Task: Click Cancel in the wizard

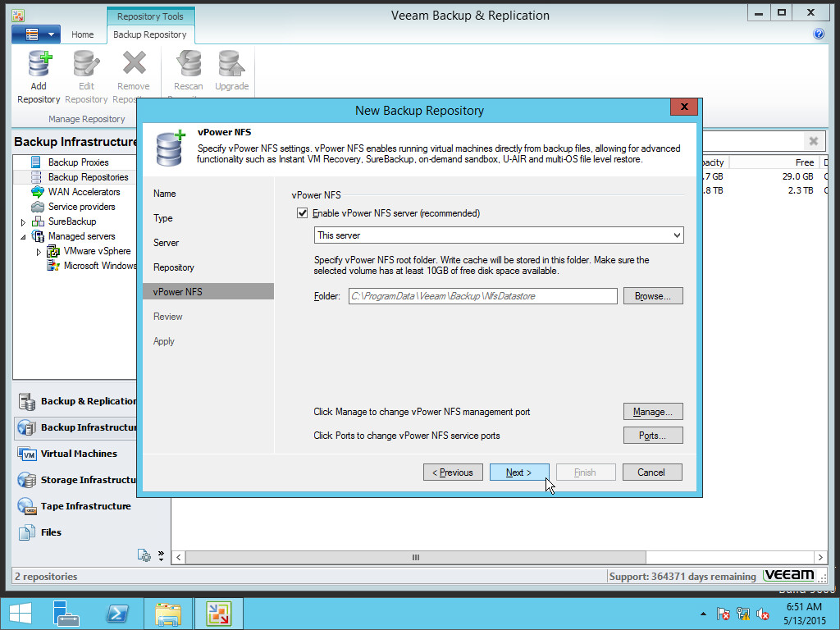Action: (652, 472)
